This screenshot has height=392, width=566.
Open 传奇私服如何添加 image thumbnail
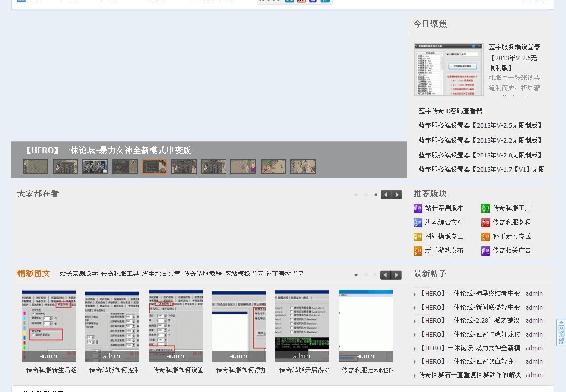click(x=239, y=326)
